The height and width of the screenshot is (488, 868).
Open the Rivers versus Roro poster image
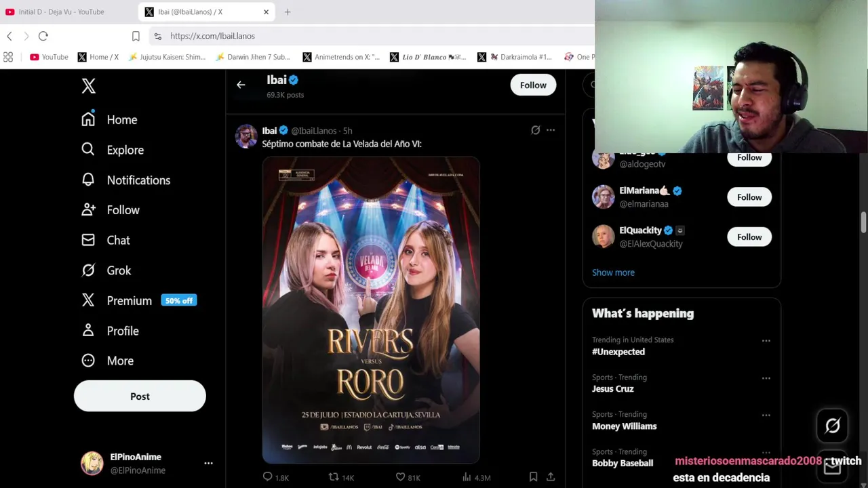(x=371, y=310)
